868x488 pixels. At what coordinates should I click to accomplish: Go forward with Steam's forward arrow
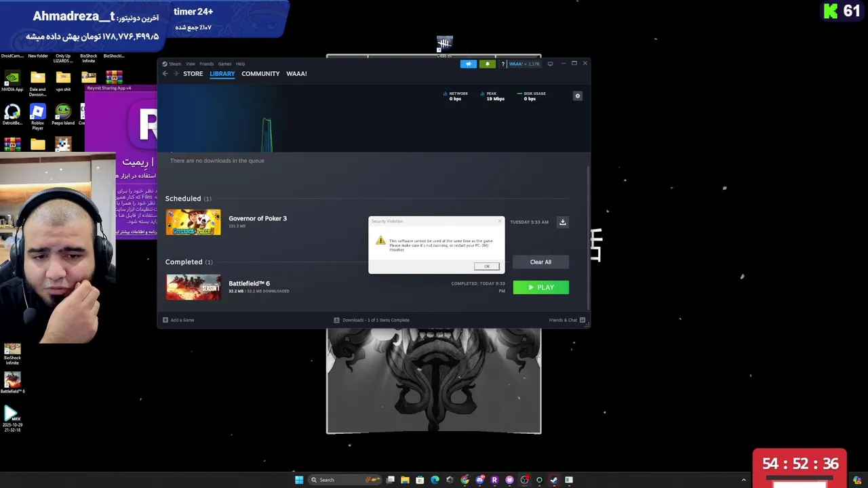pos(176,74)
